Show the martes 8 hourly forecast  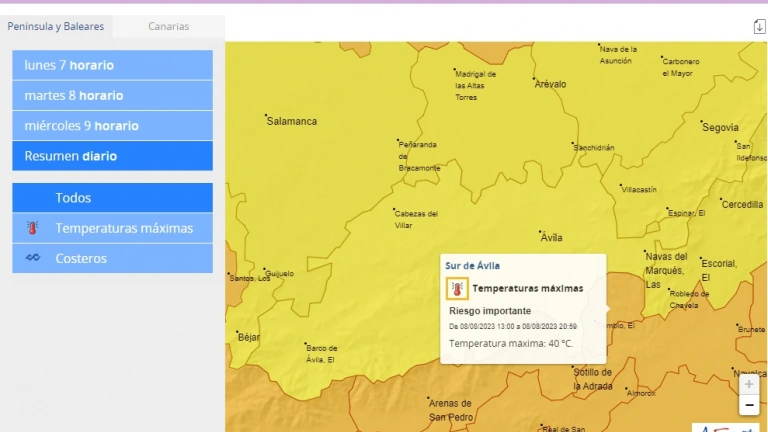(112, 95)
